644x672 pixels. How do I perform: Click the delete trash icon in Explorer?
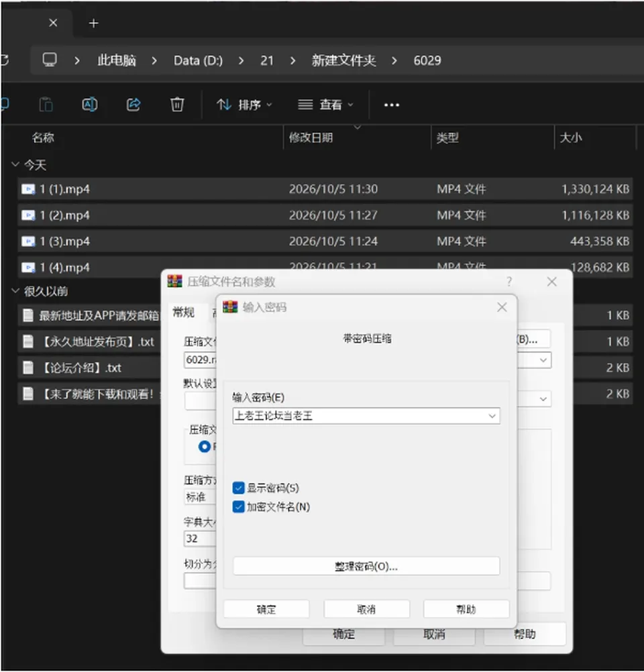[177, 104]
